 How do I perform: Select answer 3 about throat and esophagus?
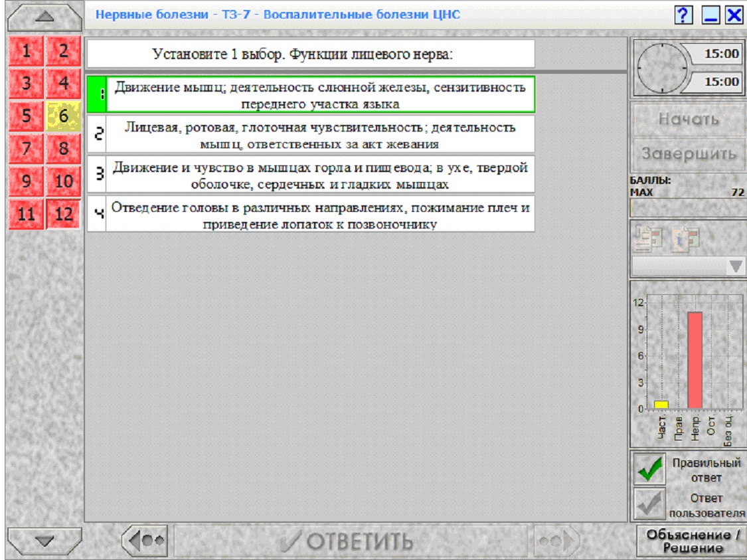coord(311,175)
